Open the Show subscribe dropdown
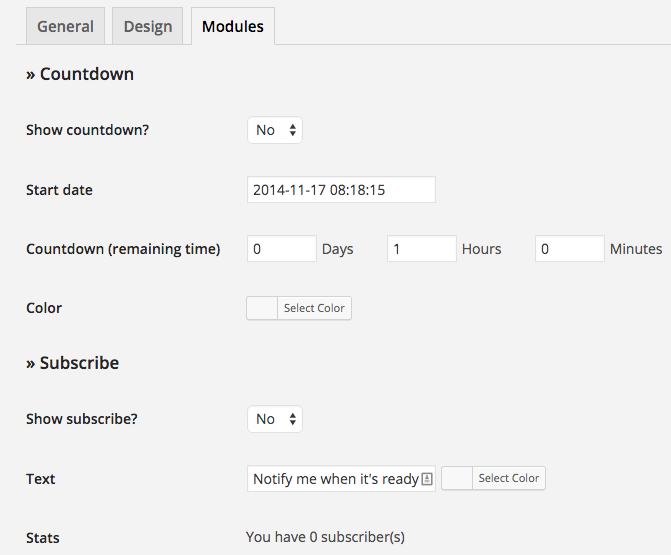 point(275,419)
